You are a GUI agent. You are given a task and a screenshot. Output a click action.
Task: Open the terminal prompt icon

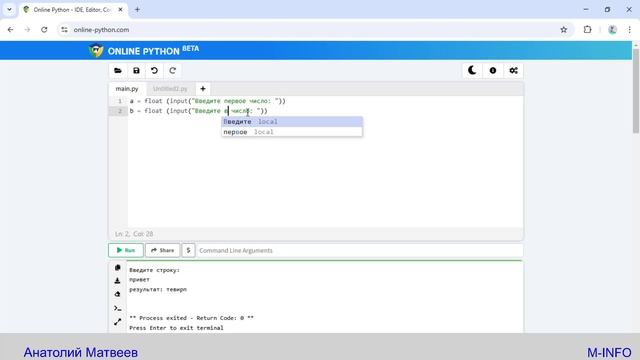click(x=118, y=308)
